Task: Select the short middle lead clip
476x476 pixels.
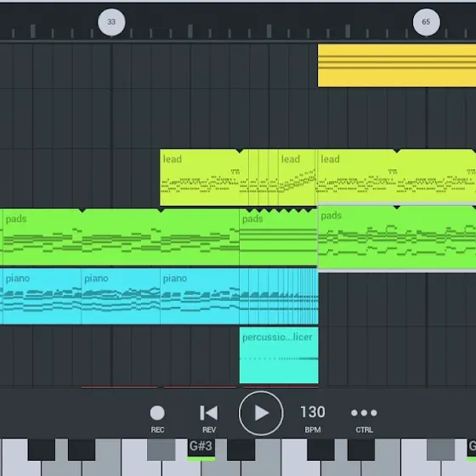Action: click(x=297, y=178)
